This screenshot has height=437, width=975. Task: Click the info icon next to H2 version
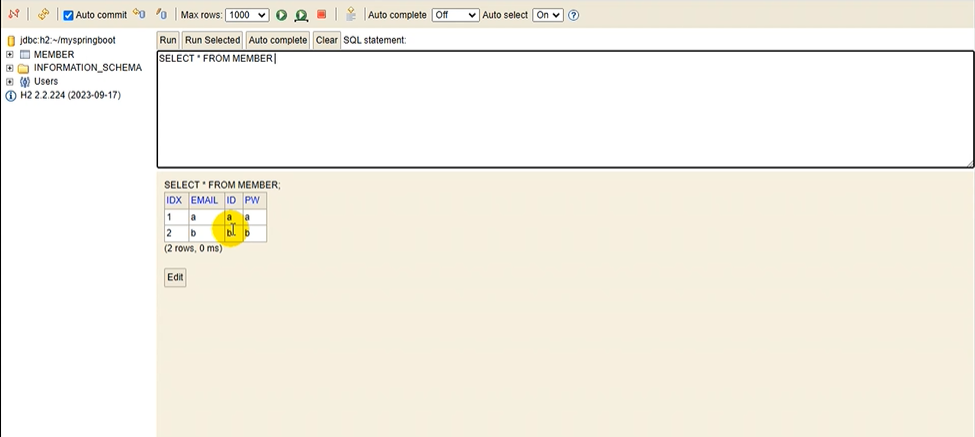tap(11, 96)
